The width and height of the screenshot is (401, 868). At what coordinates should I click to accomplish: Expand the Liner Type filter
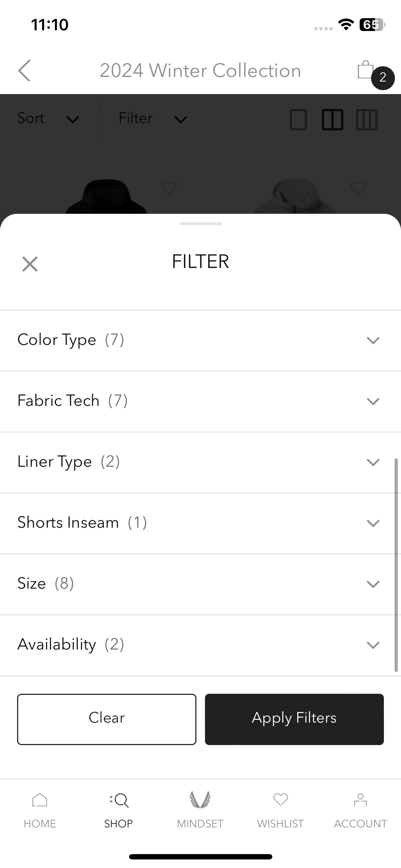point(200,462)
